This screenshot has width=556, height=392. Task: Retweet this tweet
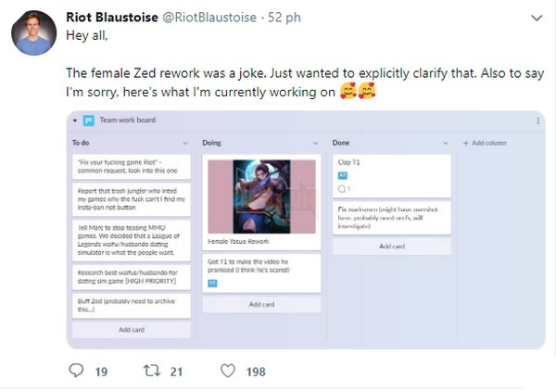pos(151,372)
